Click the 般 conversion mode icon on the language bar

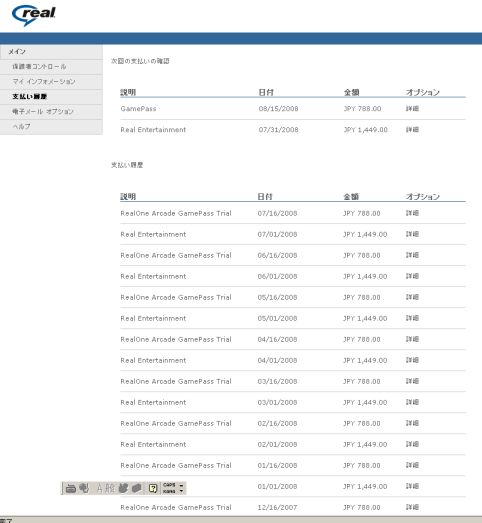click(x=109, y=489)
